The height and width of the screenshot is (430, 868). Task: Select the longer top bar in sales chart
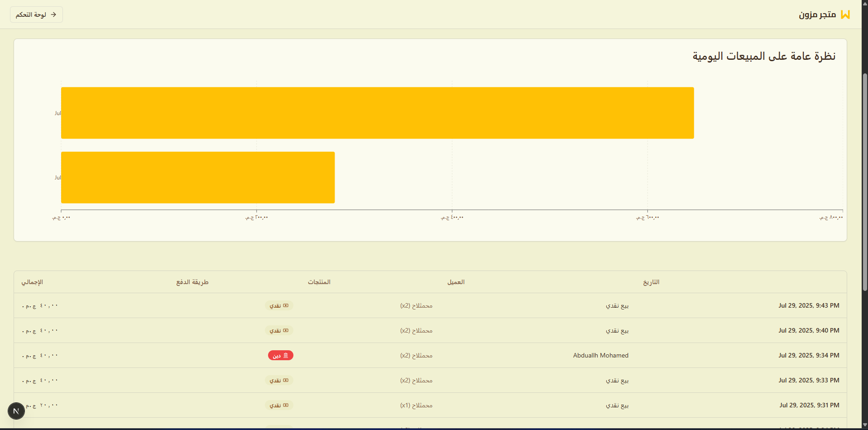(377, 113)
